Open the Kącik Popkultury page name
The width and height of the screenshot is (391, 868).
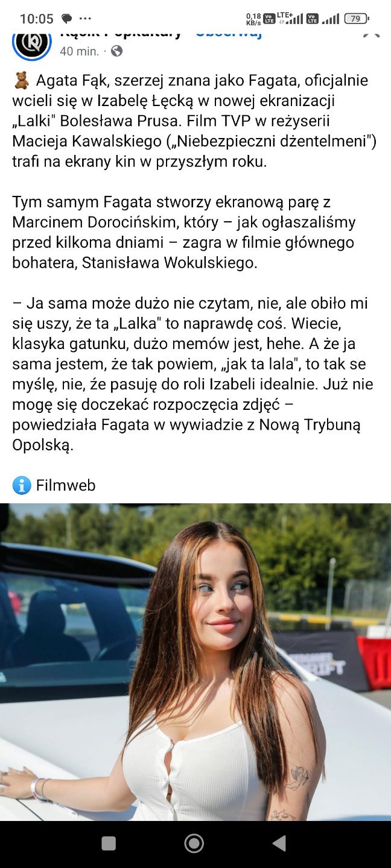coord(121,33)
